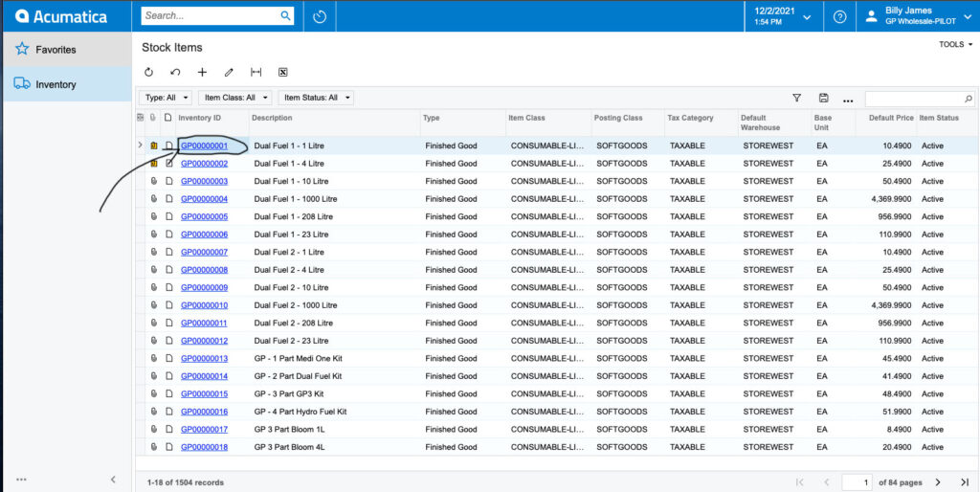Image resolution: width=980 pixels, height=492 pixels.
Task: Click the '1-18 of 1504 records' status text
Action: [x=186, y=482]
